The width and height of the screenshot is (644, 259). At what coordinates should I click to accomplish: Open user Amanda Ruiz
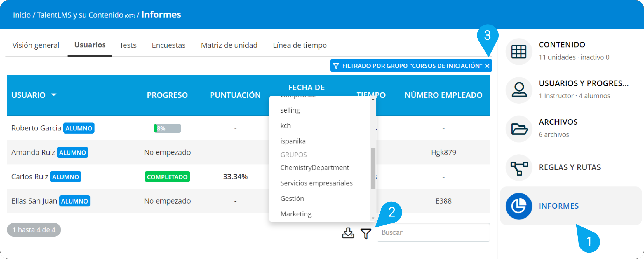[x=33, y=152]
